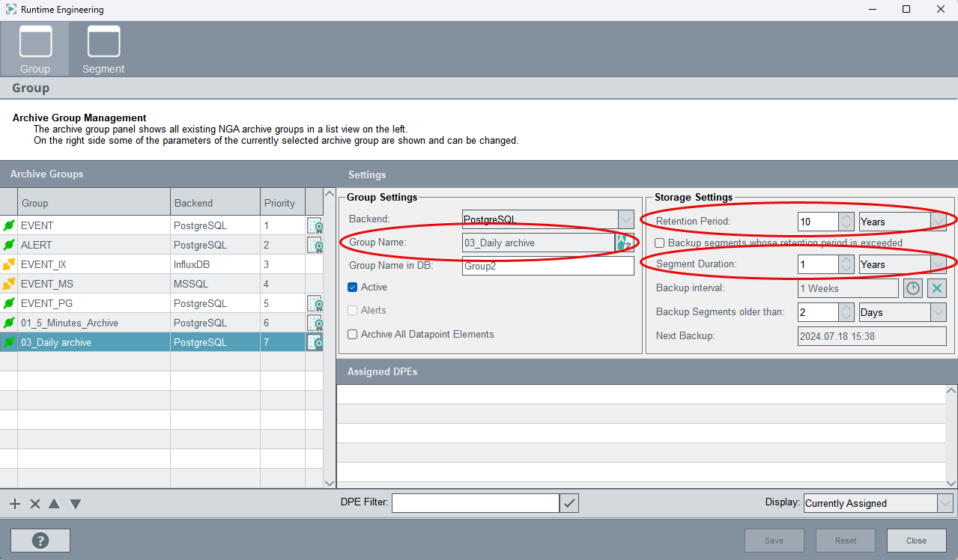Add a new archive group with plus icon
The height and width of the screenshot is (560, 958).
(x=15, y=504)
